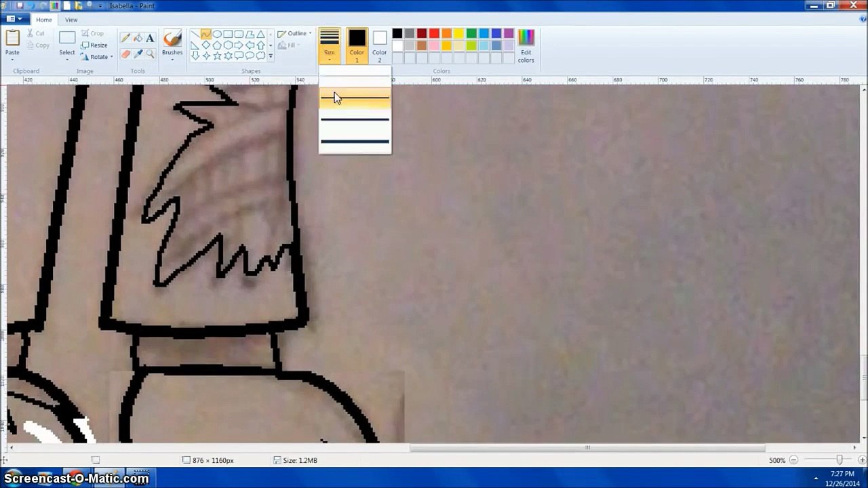Select the Color picker eyedropper tool
The image size is (868, 488).
point(138,54)
